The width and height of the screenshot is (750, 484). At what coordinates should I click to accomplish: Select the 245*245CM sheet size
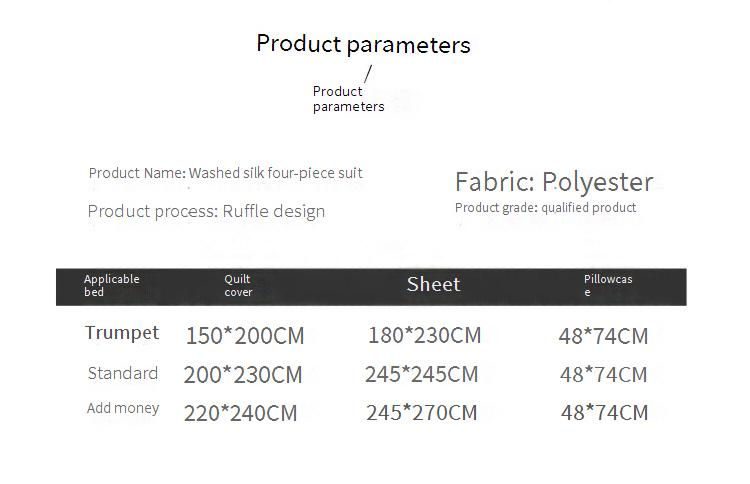421,375
